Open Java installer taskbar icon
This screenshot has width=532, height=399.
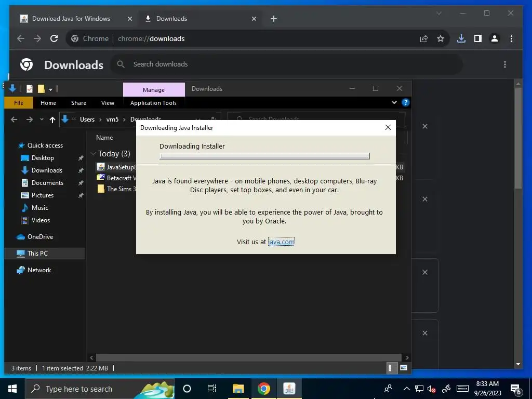(289, 389)
